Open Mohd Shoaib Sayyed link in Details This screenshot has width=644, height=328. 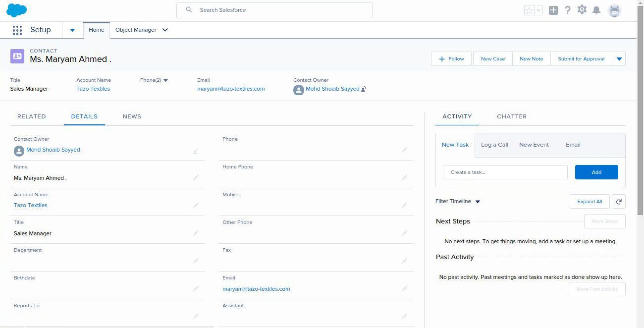click(x=53, y=150)
